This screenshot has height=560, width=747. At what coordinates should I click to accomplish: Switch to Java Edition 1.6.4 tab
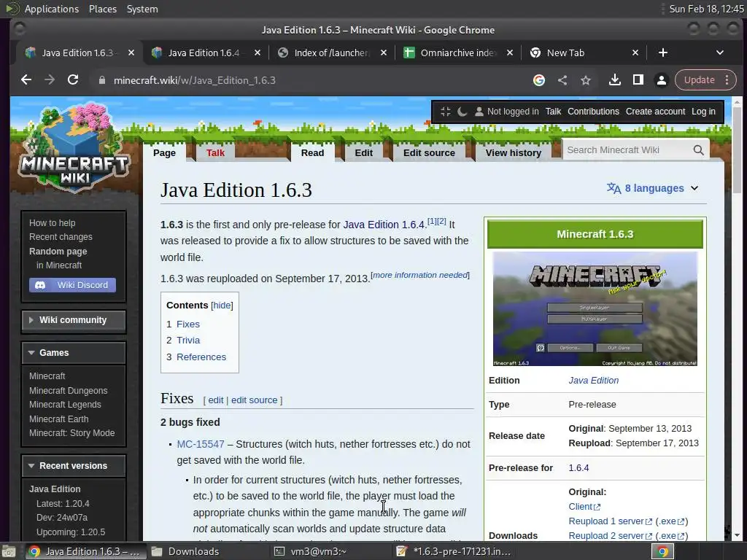point(204,52)
